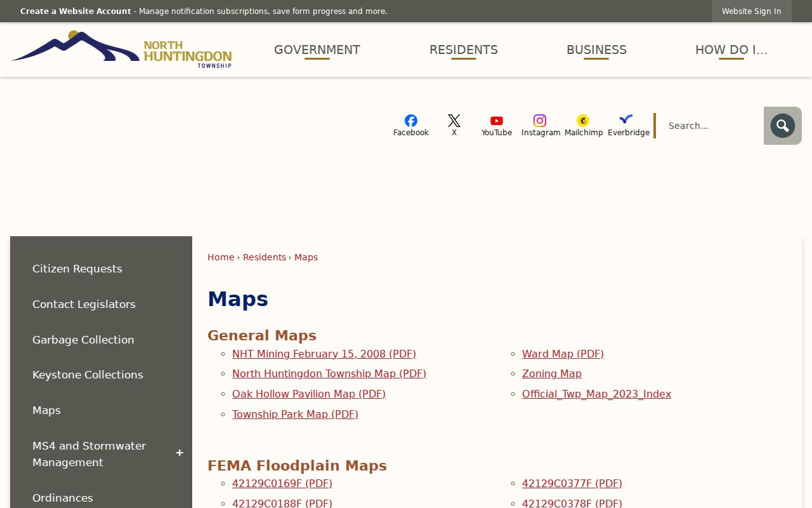Open Ward Map PDF link
This screenshot has width=812, height=508.
(x=563, y=354)
